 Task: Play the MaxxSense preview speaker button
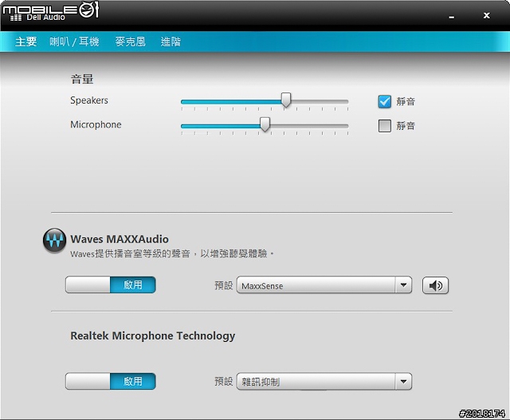pos(435,285)
